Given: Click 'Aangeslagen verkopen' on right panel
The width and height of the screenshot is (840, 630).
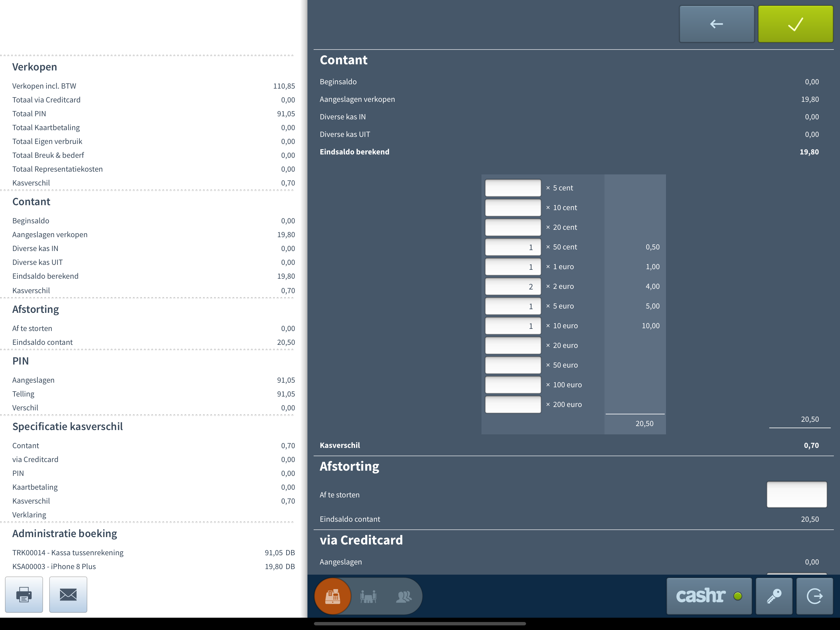Looking at the screenshot, I should pyautogui.click(x=357, y=99).
